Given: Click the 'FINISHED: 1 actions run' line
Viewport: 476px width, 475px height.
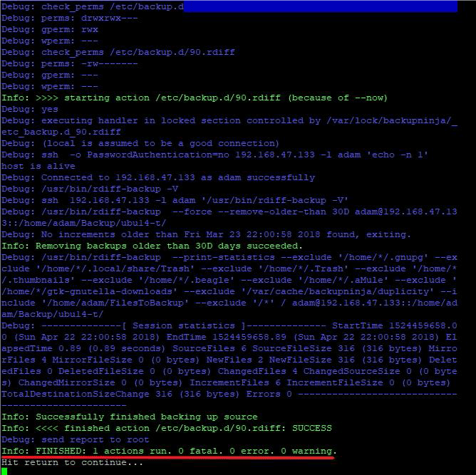Looking at the screenshot, I should [169, 451].
